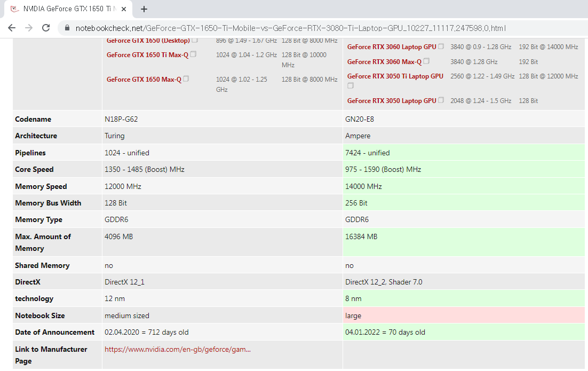Open the GeForce GTX 1650 Ti Max-Q link
Image resolution: width=588 pixels, height=371 pixels.
(147, 55)
